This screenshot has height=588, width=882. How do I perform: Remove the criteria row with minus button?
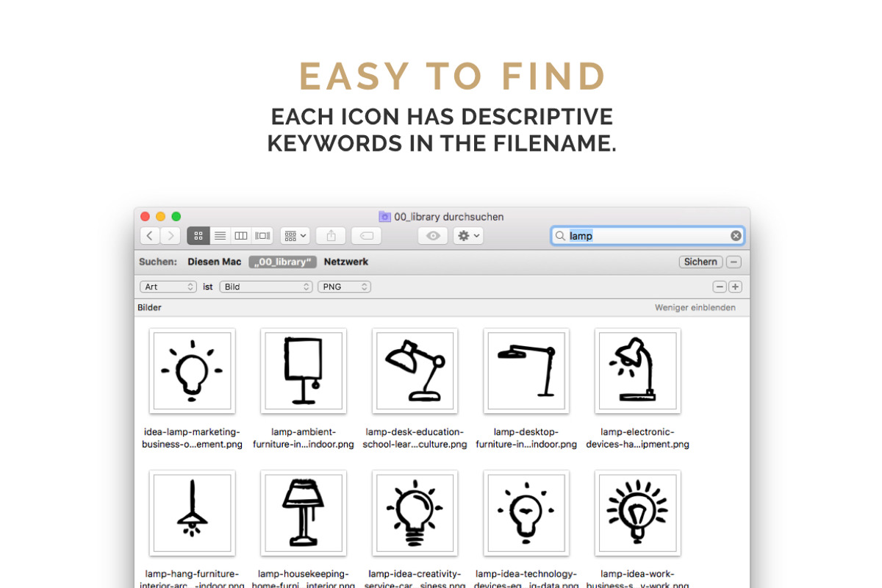coord(720,287)
